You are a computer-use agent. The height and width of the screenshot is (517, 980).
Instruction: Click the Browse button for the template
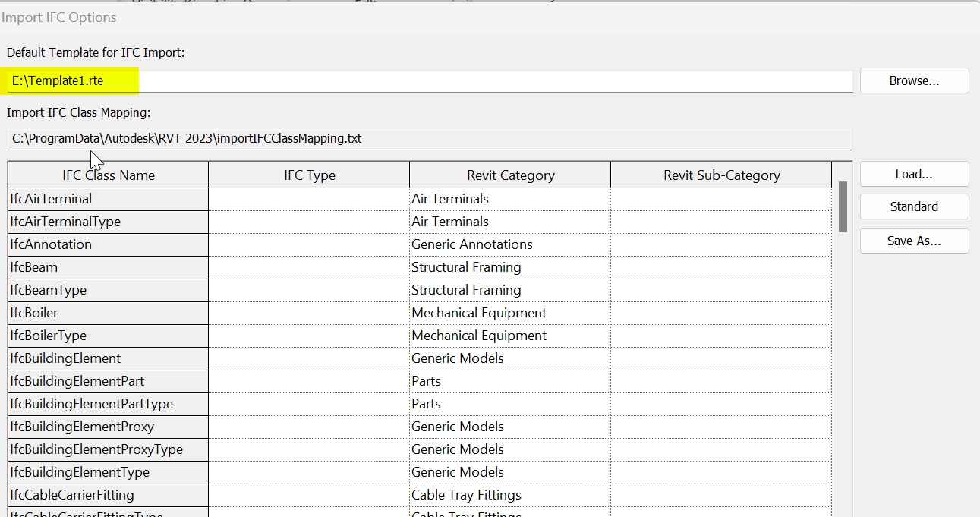coord(913,80)
